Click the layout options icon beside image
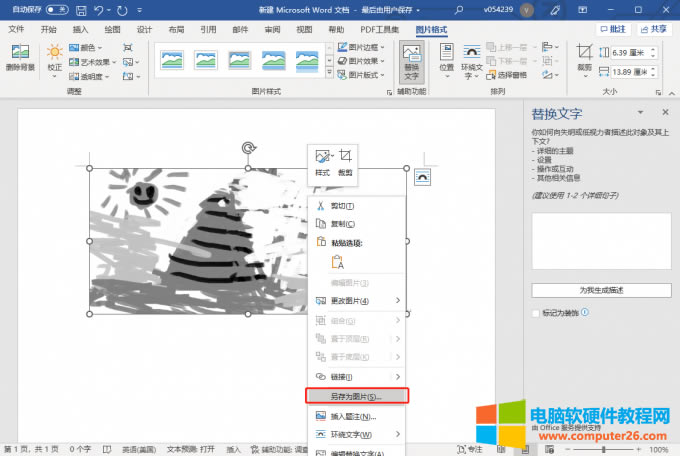Image resolution: width=680 pixels, height=456 pixels. pyautogui.click(x=422, y=176)
